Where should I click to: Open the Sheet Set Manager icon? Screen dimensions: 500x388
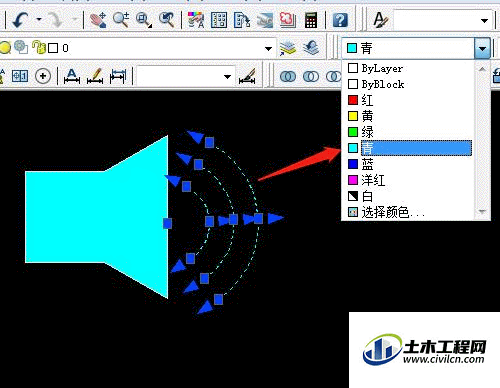point(265,20)
